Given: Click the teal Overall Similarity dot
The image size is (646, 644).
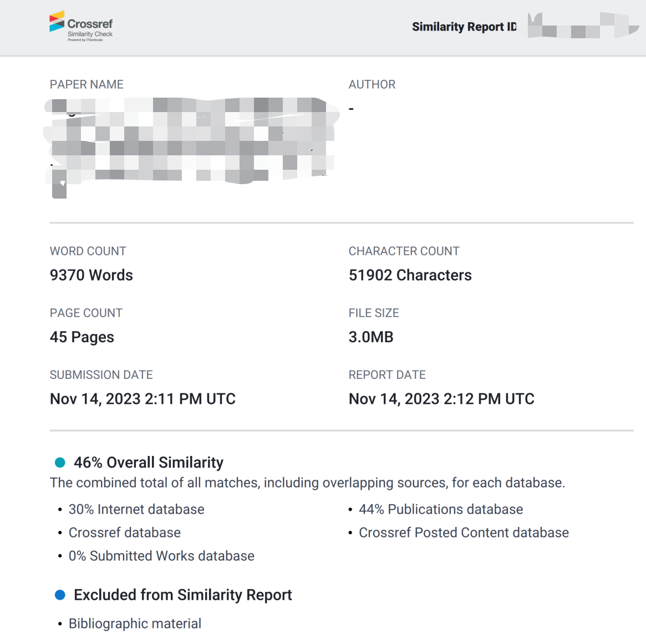Looking at the screenshot, I should point(60,463).
